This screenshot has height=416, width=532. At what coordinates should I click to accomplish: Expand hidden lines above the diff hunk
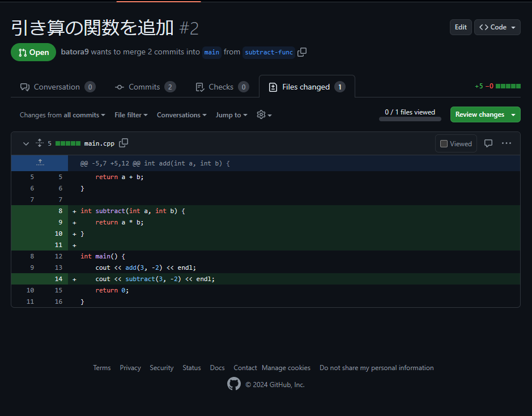(x=40, y=163)
